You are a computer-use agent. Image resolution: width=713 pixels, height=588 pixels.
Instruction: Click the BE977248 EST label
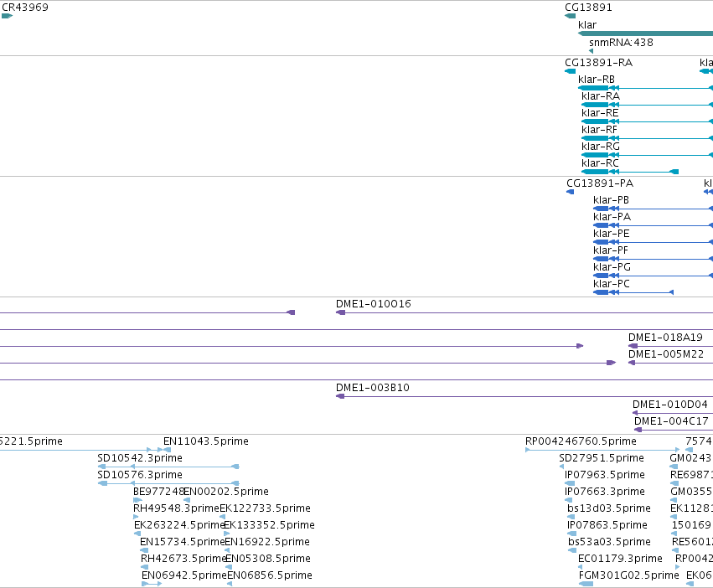pos(158,492)
